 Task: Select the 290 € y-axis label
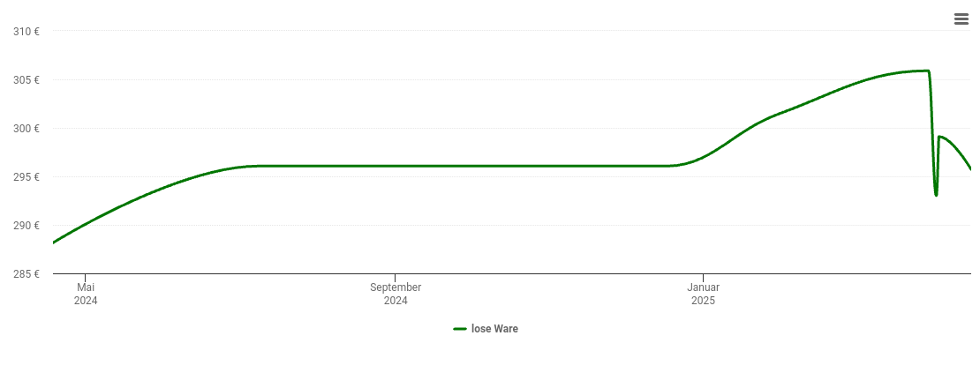(26, 226)
